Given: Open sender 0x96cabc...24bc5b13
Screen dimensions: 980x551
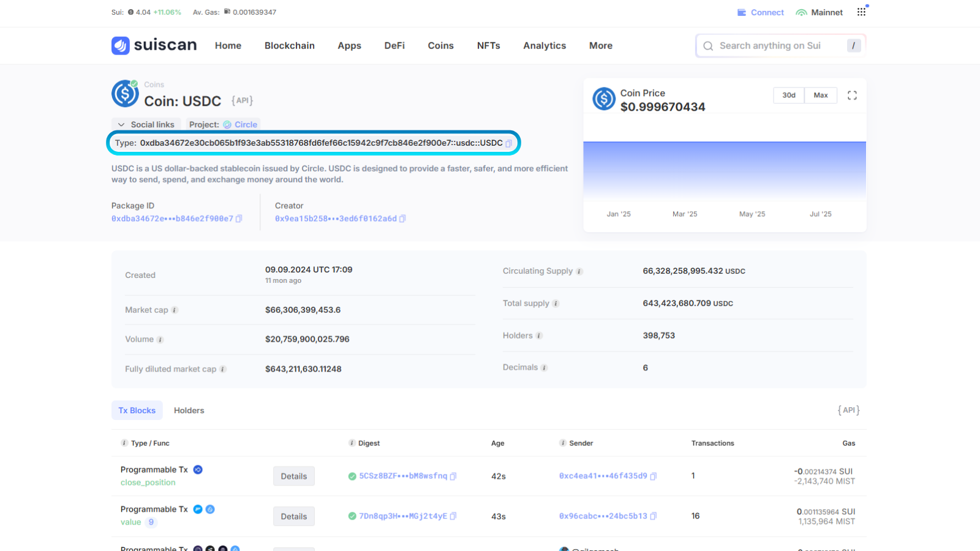Looking at the screenshot, I should coord(603,516).
